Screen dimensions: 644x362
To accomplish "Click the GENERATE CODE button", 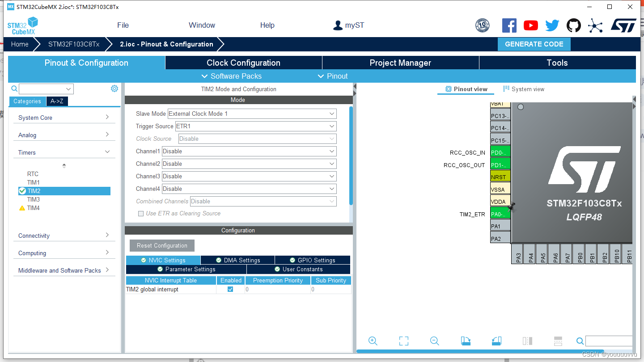I will [x=534, y=44].
